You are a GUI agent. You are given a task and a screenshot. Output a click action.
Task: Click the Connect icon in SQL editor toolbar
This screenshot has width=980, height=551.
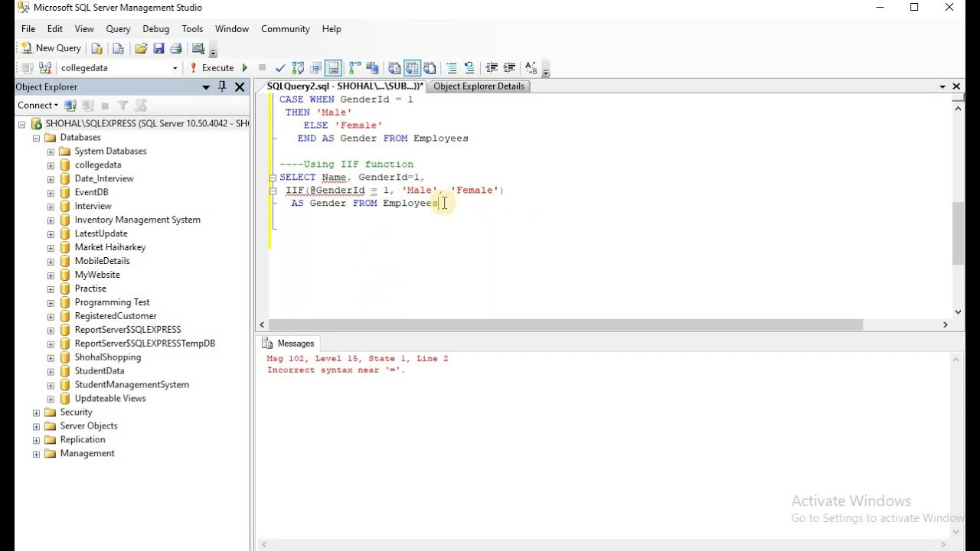click(27, 68)
